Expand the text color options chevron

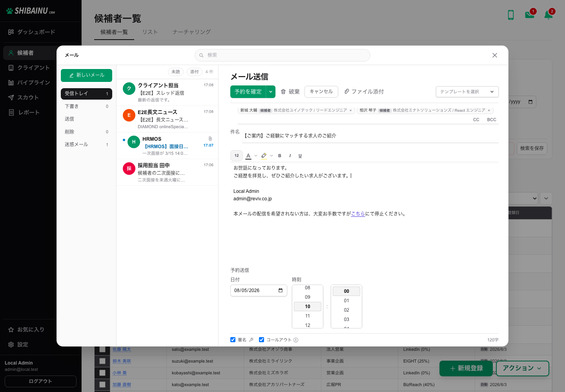(x=256, y=156)
